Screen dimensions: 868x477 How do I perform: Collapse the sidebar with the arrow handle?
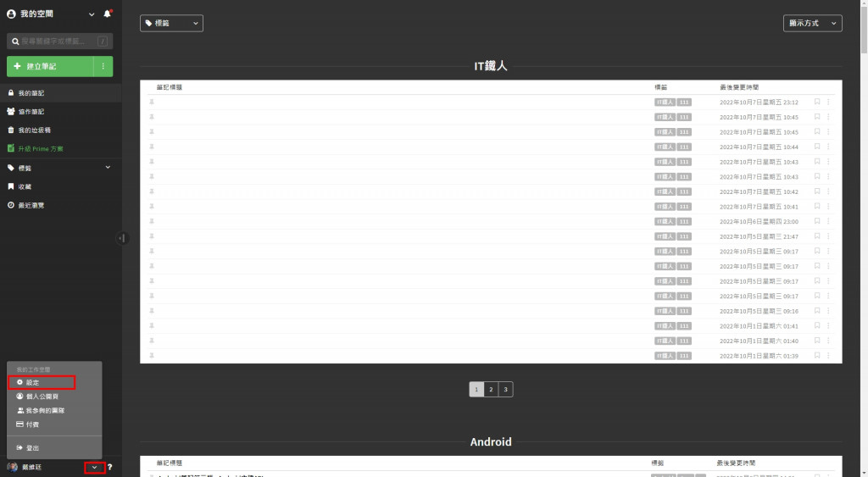[122, 238]
